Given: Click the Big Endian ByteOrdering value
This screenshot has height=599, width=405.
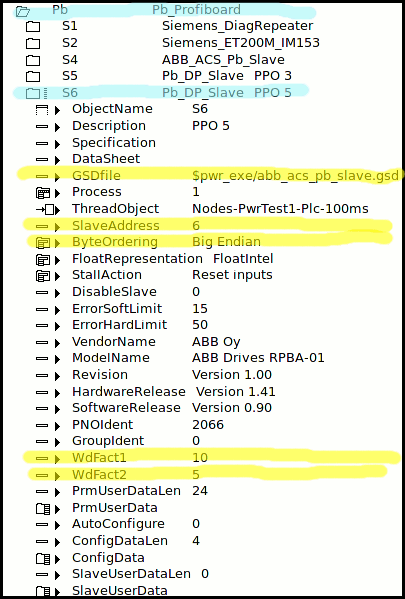Looking at the screenshot, I should pos(226,242).
